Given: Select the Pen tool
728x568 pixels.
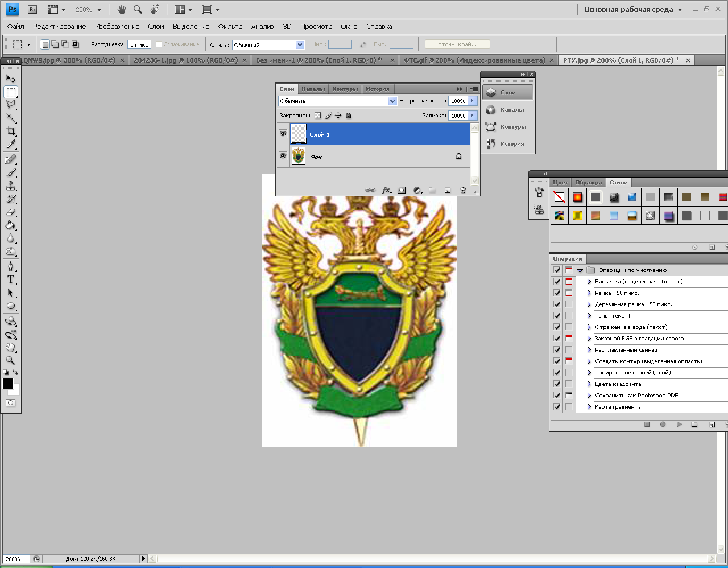Looking at the screenshot, I should (x=11, y=266).
